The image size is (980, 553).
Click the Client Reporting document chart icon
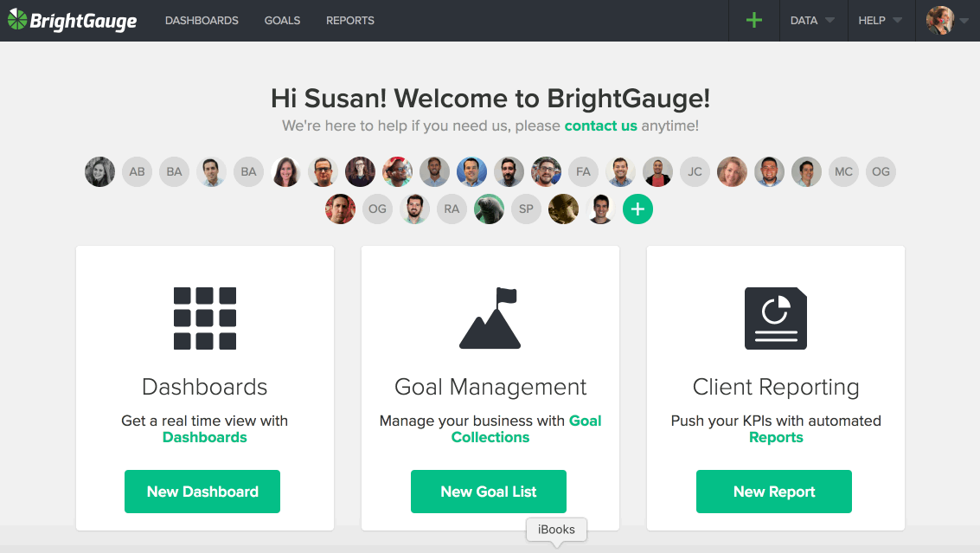click(776, 318)
